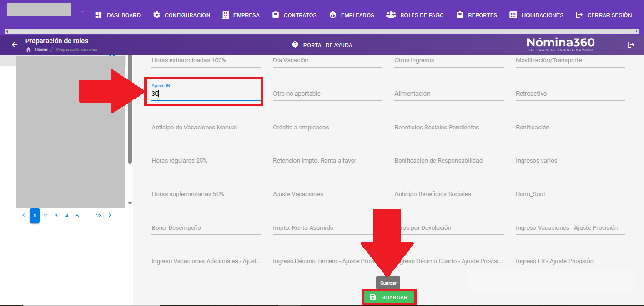Click the Ajuste IR input field
Viewport: 644px width, 306px height.
[206, 94]
